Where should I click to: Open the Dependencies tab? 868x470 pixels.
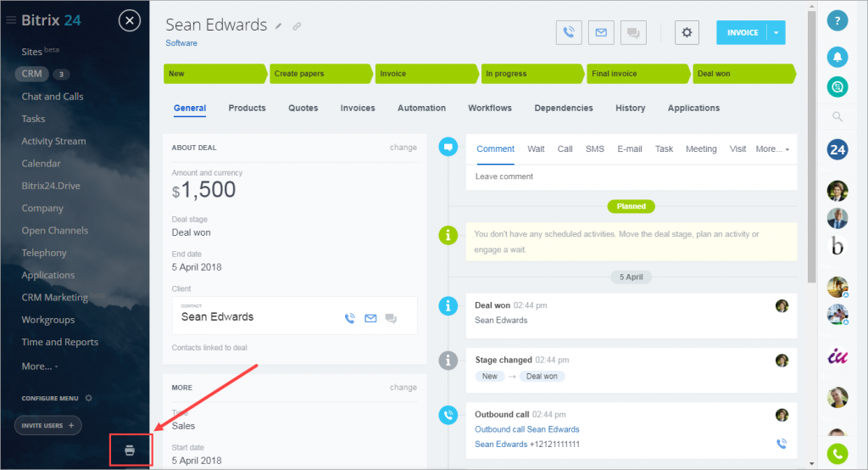(x=564, y=108)
